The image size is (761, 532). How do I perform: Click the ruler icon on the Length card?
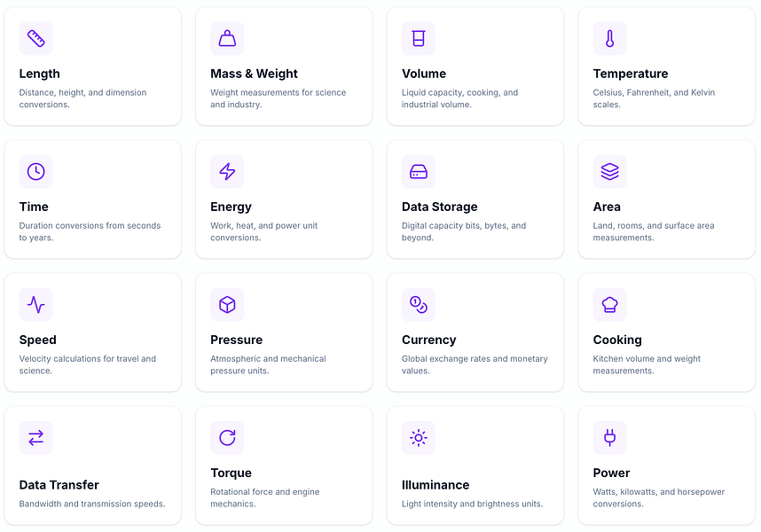[35, 38]
